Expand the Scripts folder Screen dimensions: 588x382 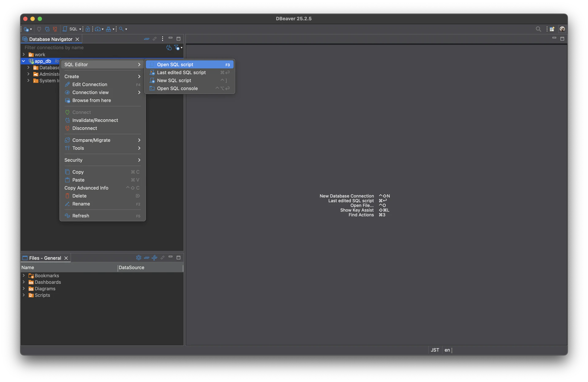pos(24,295)
